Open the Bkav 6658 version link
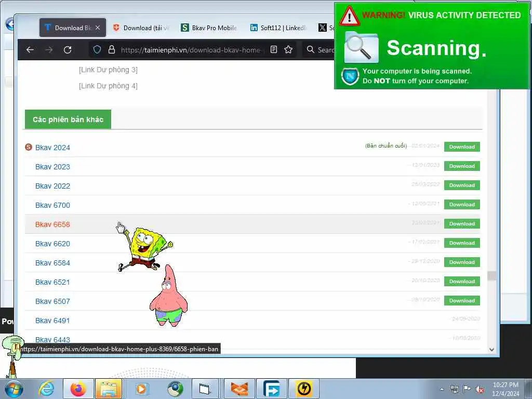 (x=52, y=224)
